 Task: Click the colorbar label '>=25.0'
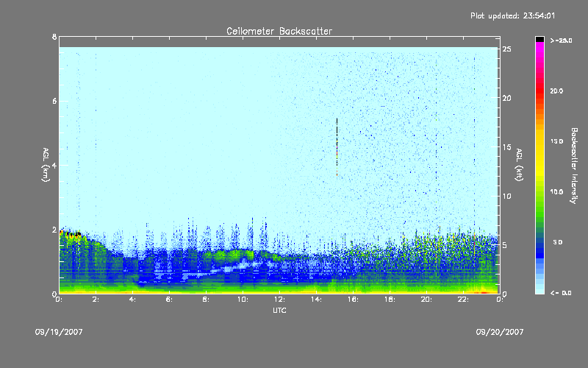pyautogui.click(x=561, y=40)
